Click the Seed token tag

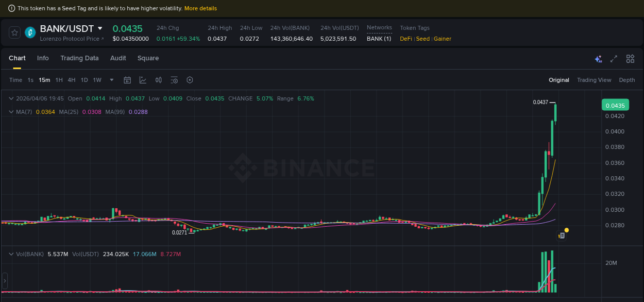(423, 39)
